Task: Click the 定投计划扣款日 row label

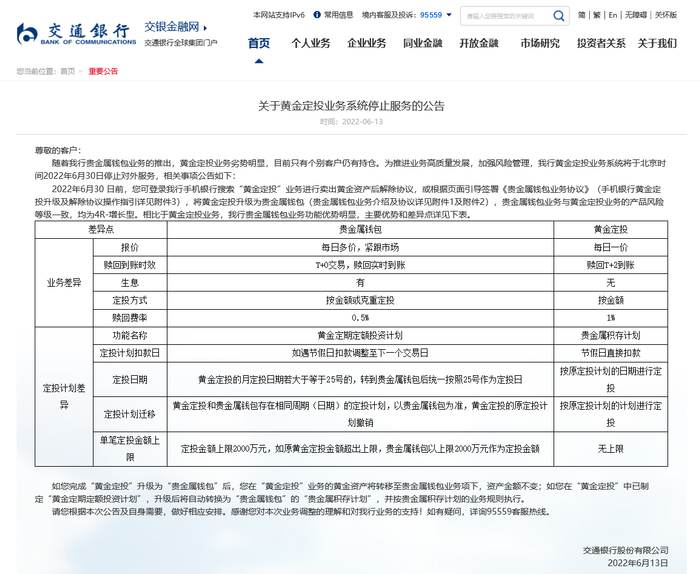Action: coord(130,353)
